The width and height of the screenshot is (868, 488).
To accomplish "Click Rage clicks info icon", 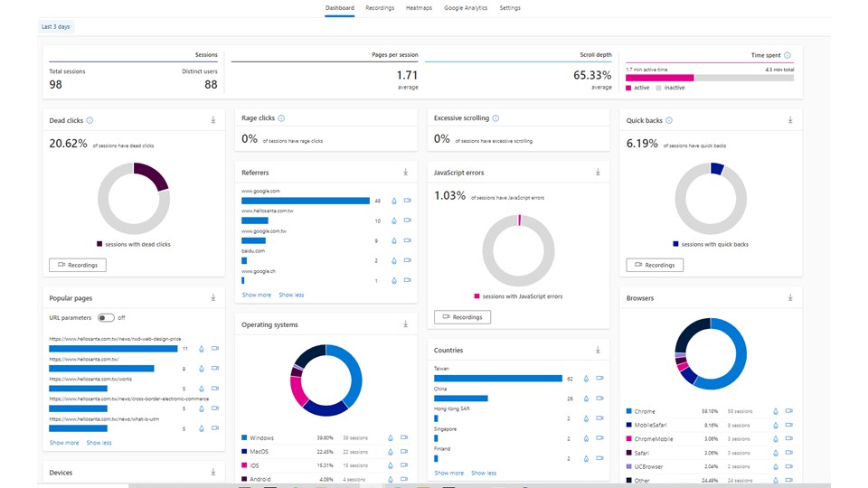I will 281,118.
